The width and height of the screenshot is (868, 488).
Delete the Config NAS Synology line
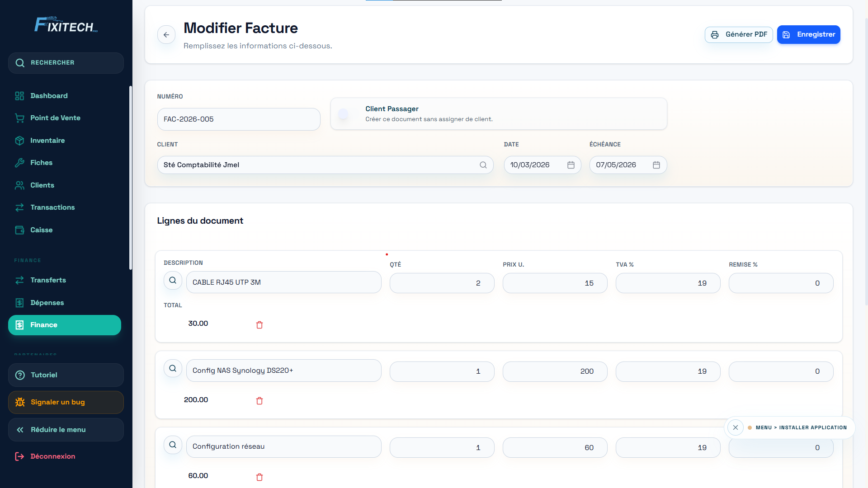259,401
